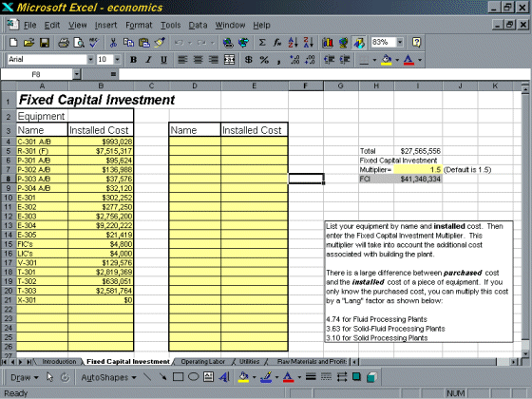
Task: Click the New workbook icon
Action: [13, 43]
